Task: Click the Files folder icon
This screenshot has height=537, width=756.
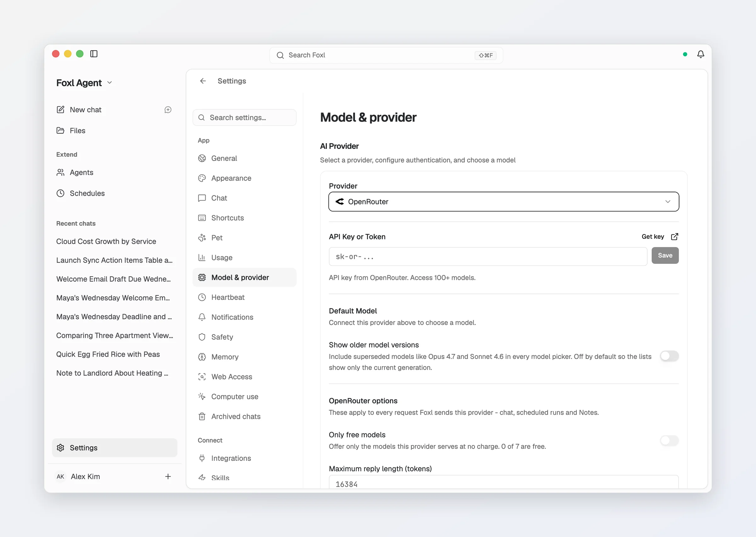Action: tap(60, 130)
